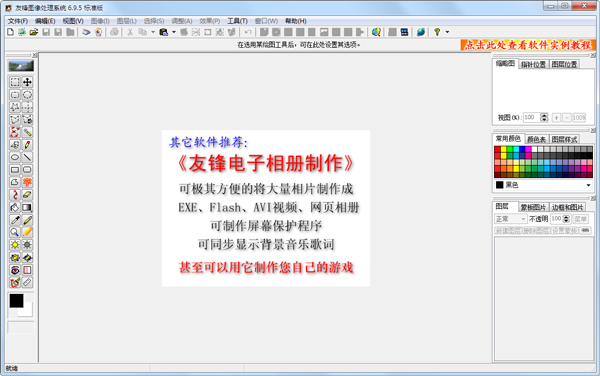
Task: Open the 编辑(E) menu
Action: coord(45,21)
